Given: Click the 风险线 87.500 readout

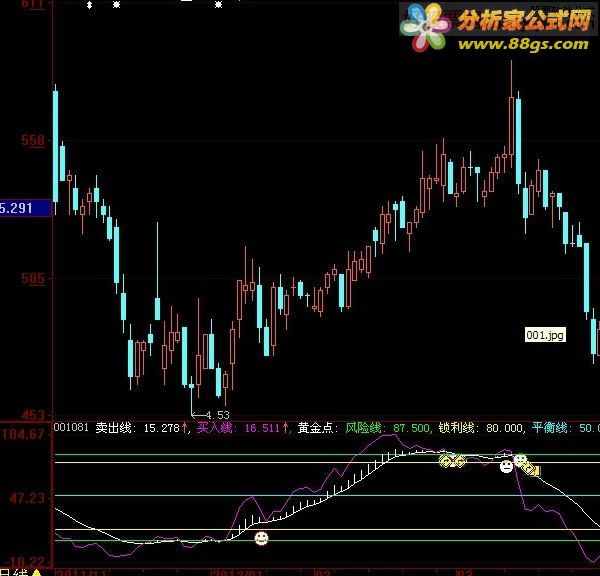Looking at the screenshot, I should coord(387,428).
